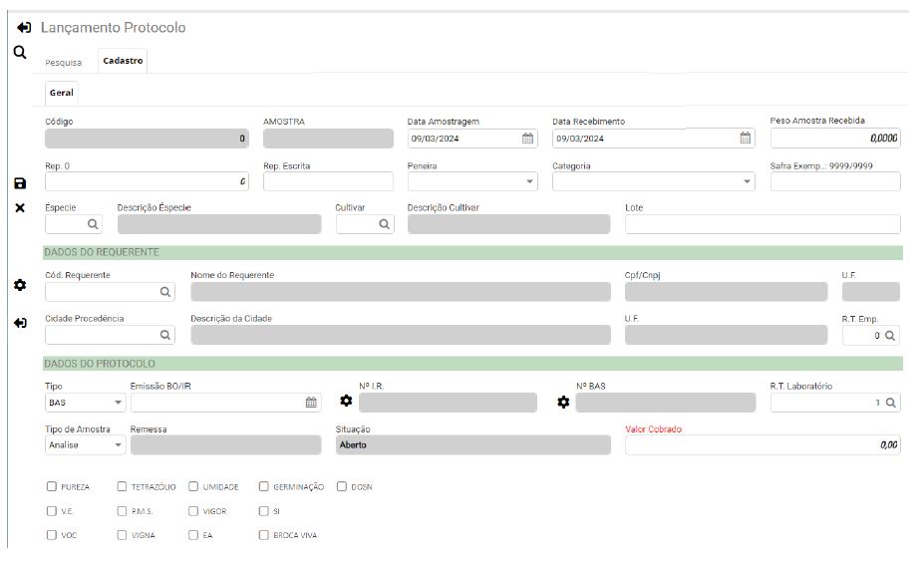924x561 pixels.
Task: Click search icon in Cultivar field
Action: 385,224
